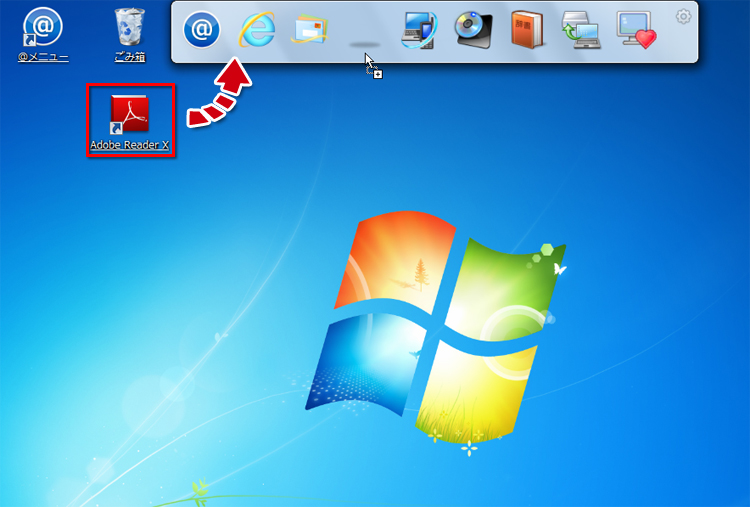Click the Adobe Reader X label text
This screenshot has height=507, width=750.
130,145
